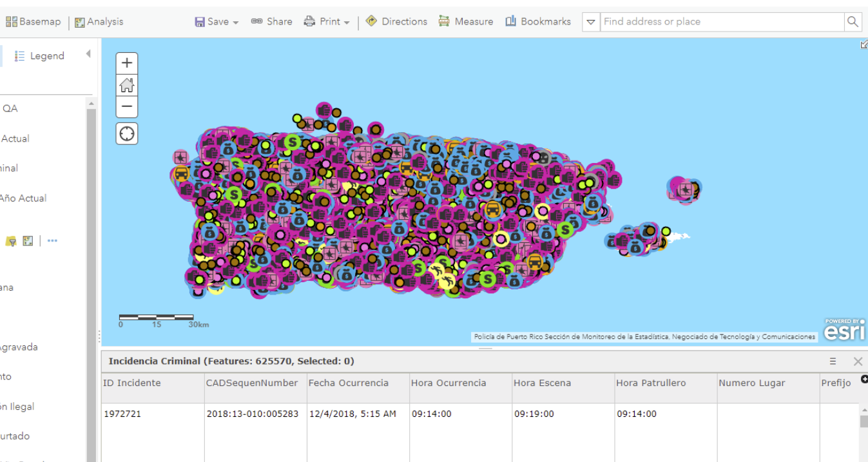Image resolution: width=868 pixels, height=462 pixels.
Task: Open the Basemap gallery
Action: (x=34, y=21)
